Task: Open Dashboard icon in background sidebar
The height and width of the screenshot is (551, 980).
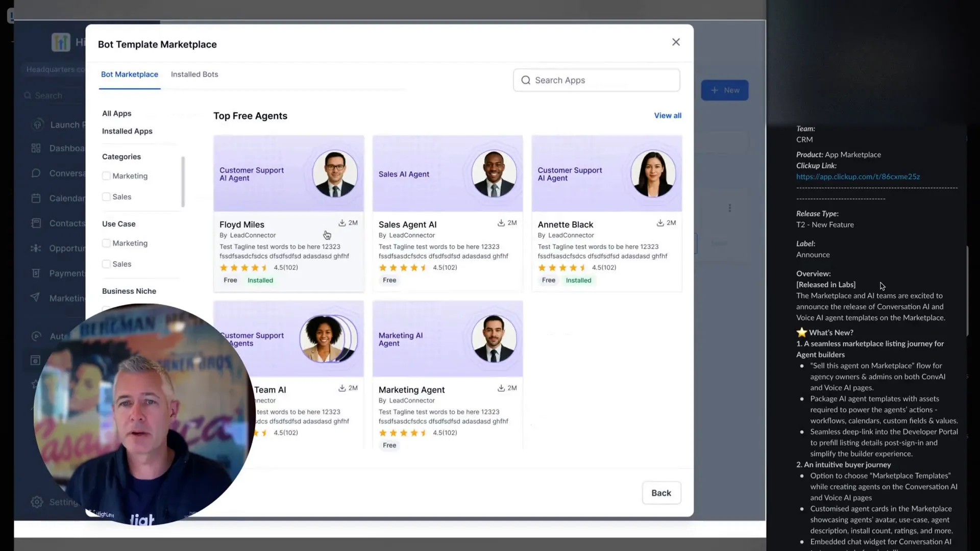Action: (36, 148)
